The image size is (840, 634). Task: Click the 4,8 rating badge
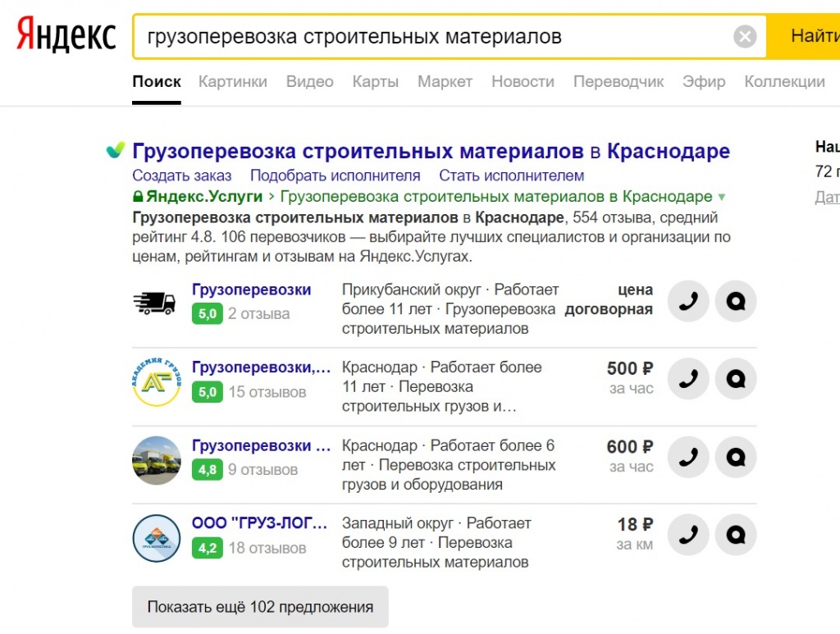pos(208,470)
